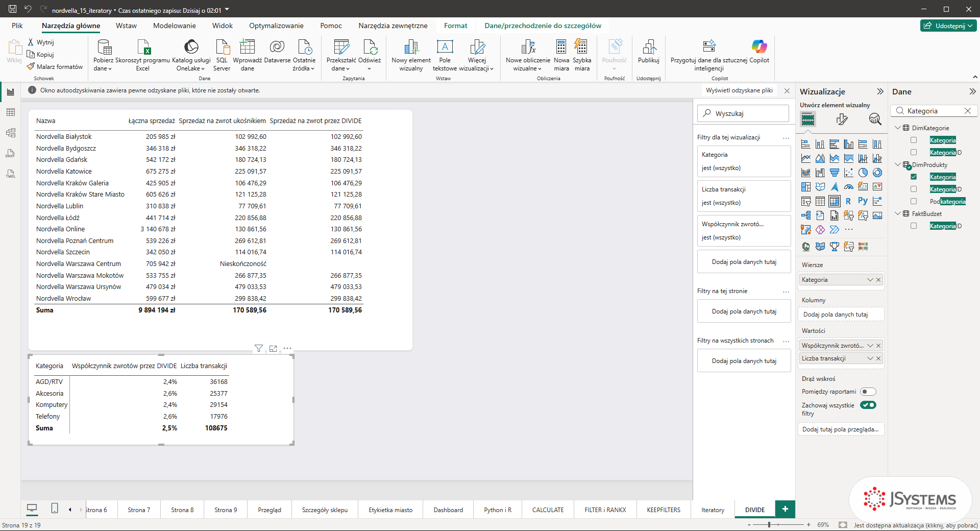The image size is (980, 531).
Task: Add a new report page
Action: (785, 509)
